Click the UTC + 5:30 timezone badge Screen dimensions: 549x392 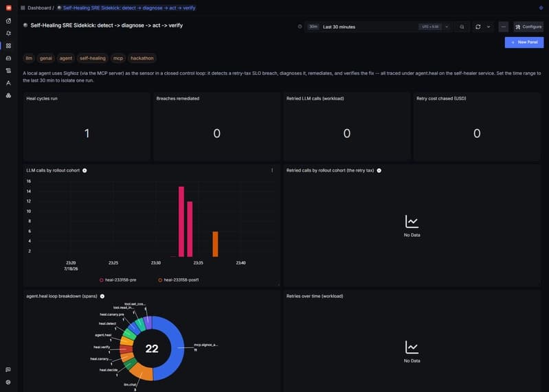(x=430, y=27)
